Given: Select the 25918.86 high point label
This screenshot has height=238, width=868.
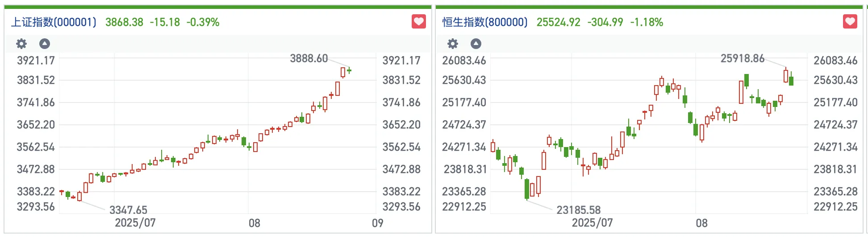Looking at the screenshot, I should click(742, 58).
